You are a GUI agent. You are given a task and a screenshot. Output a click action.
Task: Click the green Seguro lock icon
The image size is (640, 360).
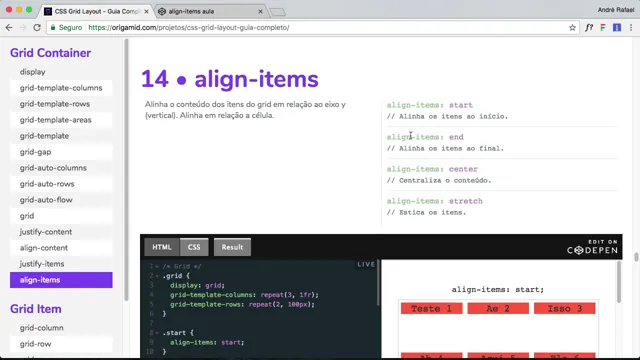click(53, 27)
